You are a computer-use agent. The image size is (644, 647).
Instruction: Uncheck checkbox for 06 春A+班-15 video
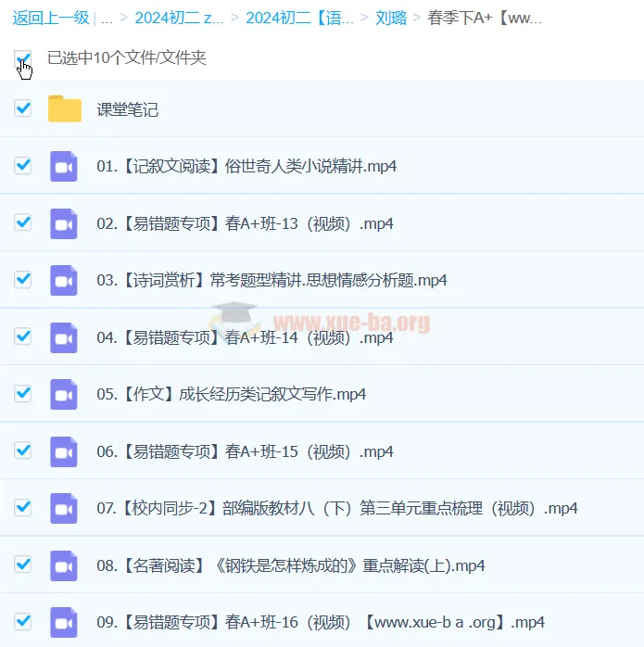tap(23, 450)
